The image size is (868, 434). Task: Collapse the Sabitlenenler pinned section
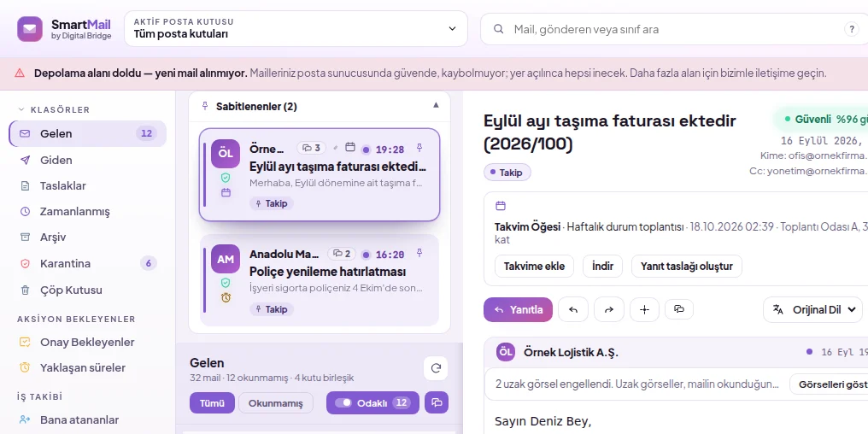point(436,106)
